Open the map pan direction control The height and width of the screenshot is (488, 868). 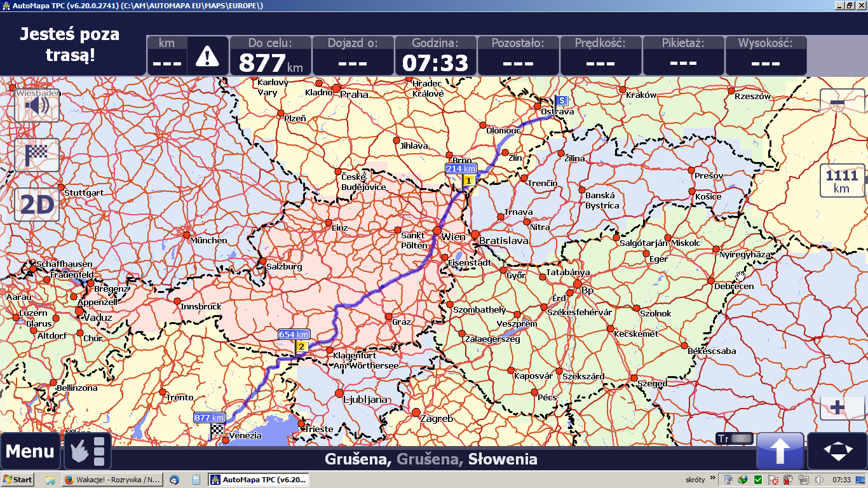click(837, 451)
